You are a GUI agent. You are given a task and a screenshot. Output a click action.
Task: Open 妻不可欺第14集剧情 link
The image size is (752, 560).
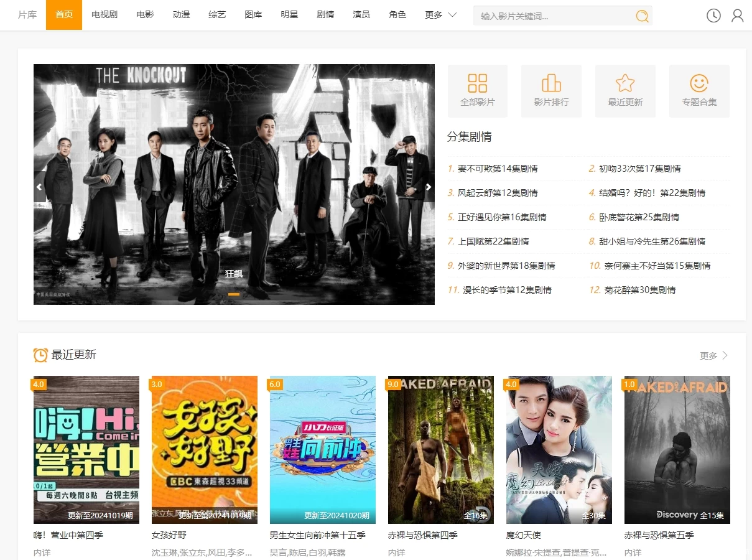(x=497, y=169)
